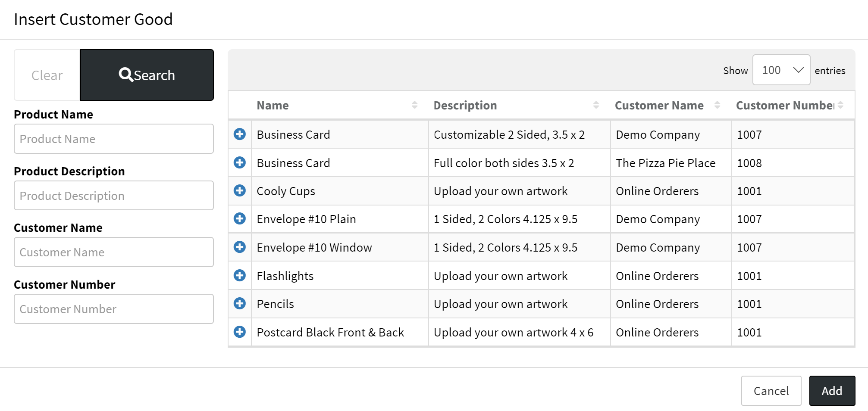The width and height of the screenshot is (868, 411).
Task: Sort by Customer Name column arrows
Action: tap(717, 105)
